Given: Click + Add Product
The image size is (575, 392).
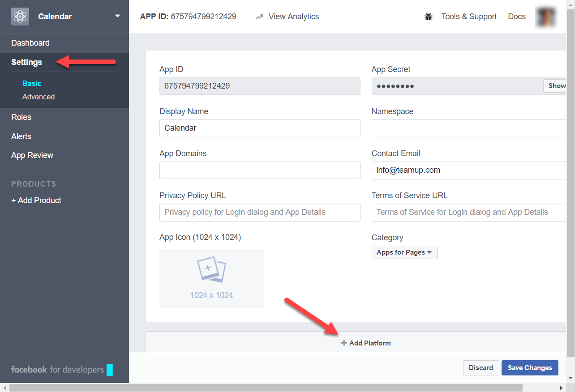Looking at the screenshot, I should [36, 200].
